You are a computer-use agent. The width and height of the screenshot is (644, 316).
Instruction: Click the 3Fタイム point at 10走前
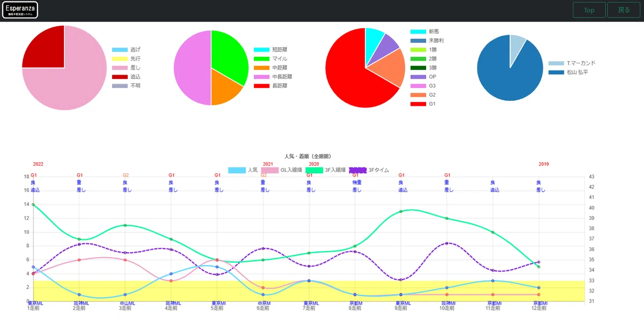pos(447,244)
